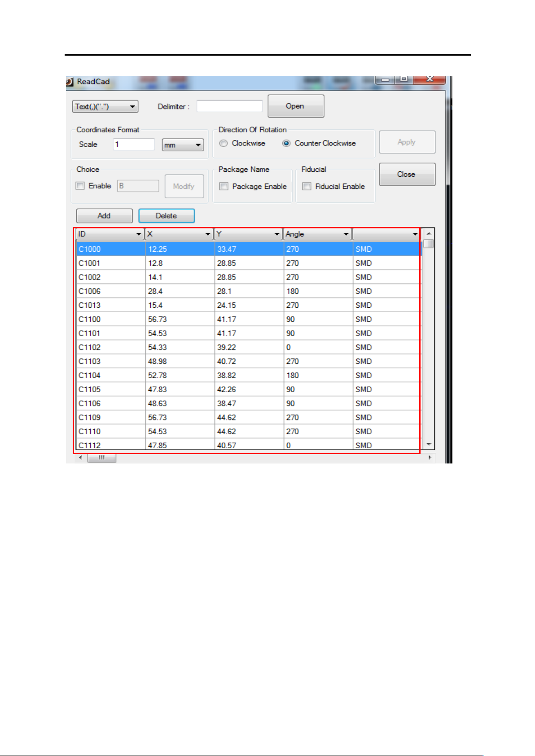Click the Open button
Image resolution: width=535 pixels, height=756 pixels.
pyautogui.click(x=296, y=106)
